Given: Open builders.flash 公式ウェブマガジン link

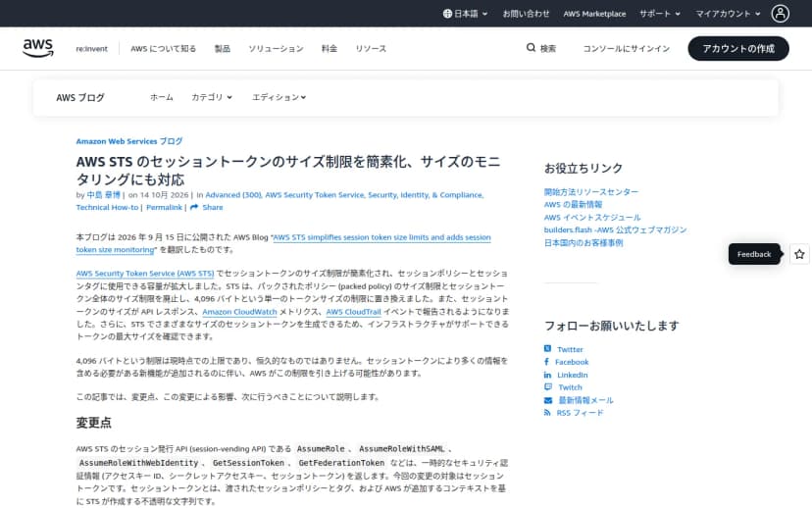Looking at the screenshot, I should click(615, 229).
